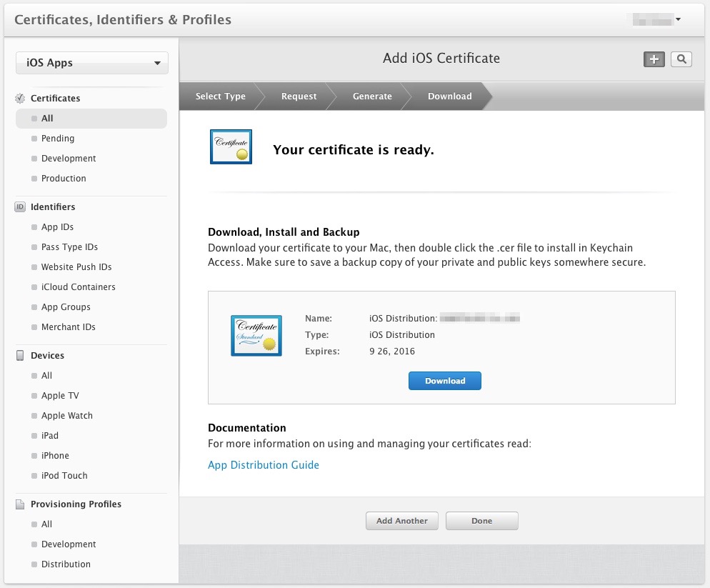Open Merchant IDs
This screenshot has height=588, width=710.
(69, 327)
